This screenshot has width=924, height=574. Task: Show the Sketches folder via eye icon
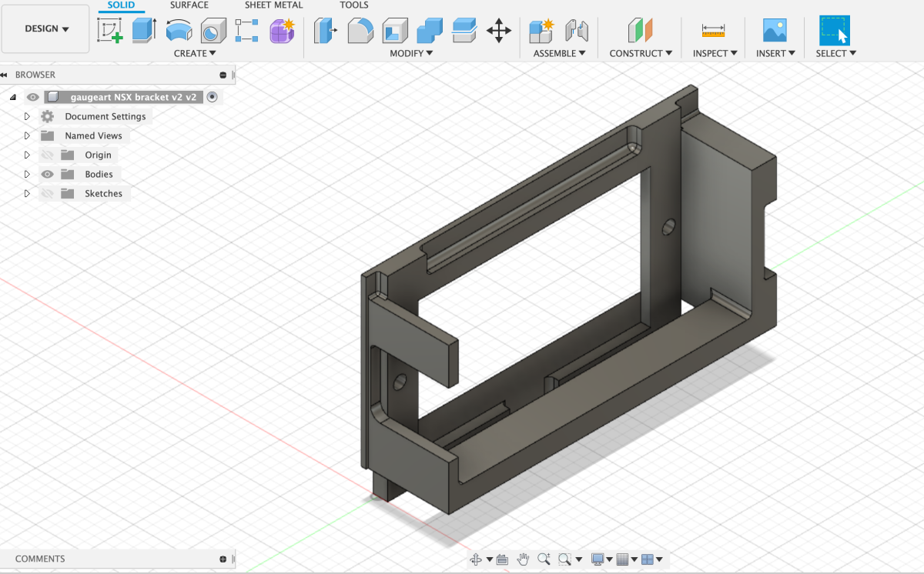(x=48, y=193)
